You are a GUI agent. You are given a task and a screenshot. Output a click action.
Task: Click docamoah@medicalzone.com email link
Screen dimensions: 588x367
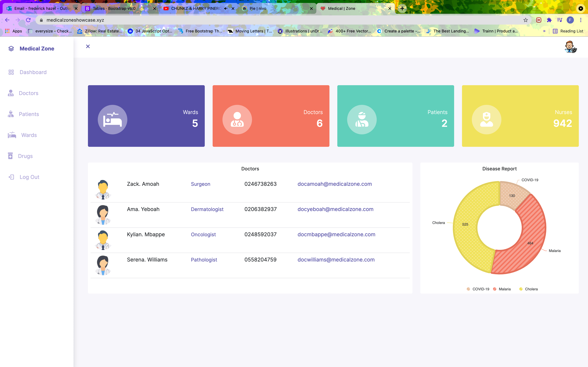coord(334,184)
